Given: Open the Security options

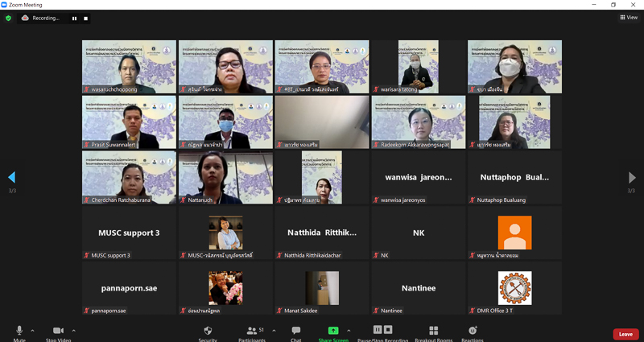Looking at the screenshot, I should pyautogui.click(x=208, y=331).
